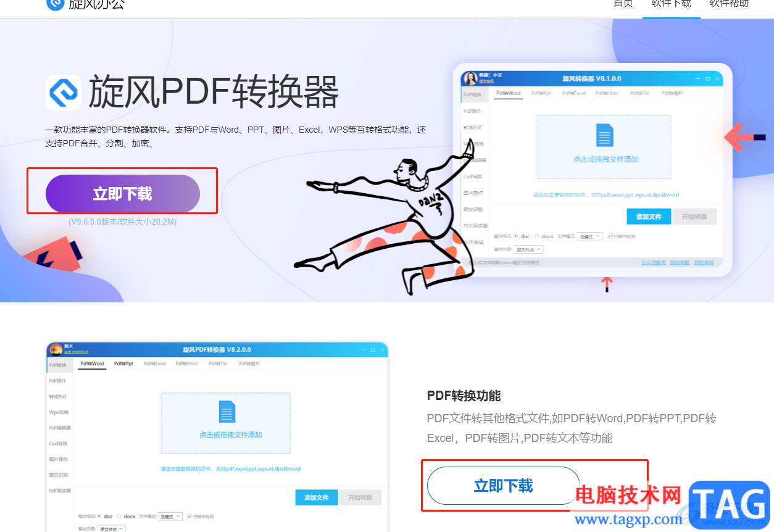The width and height of the screenshot is (774, 532).
Task: Select Pdf操作 in the V8.2.0.0 sidebar
Action: point(57,381)
